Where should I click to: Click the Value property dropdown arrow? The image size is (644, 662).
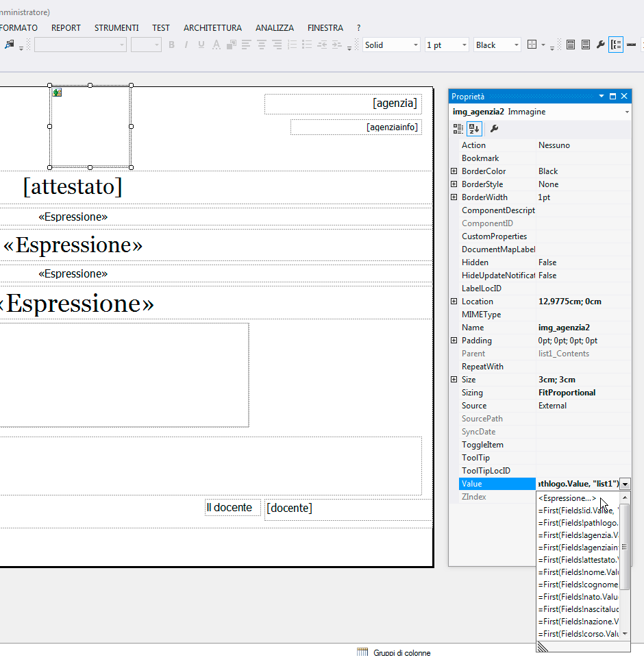tap(625, 485)
